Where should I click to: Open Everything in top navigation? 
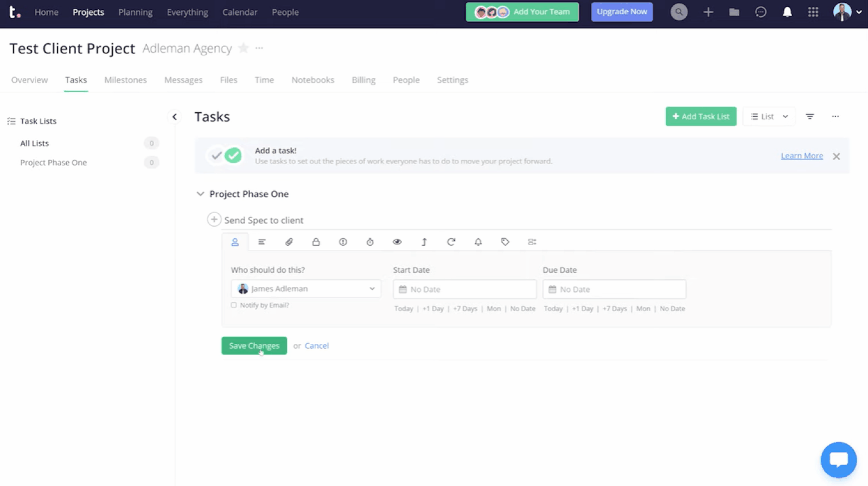tap(188, 12)
